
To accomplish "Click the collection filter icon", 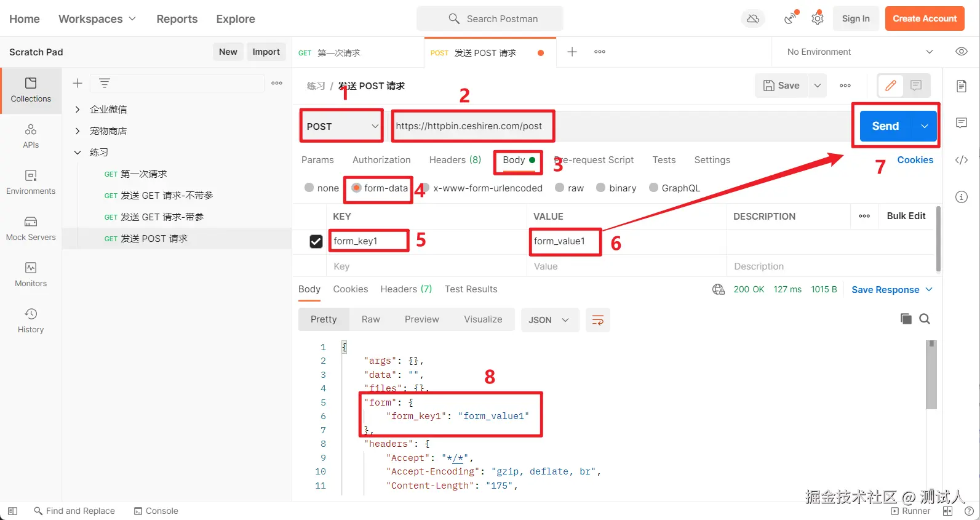I will pyautogui.click(x=105, y=83).
